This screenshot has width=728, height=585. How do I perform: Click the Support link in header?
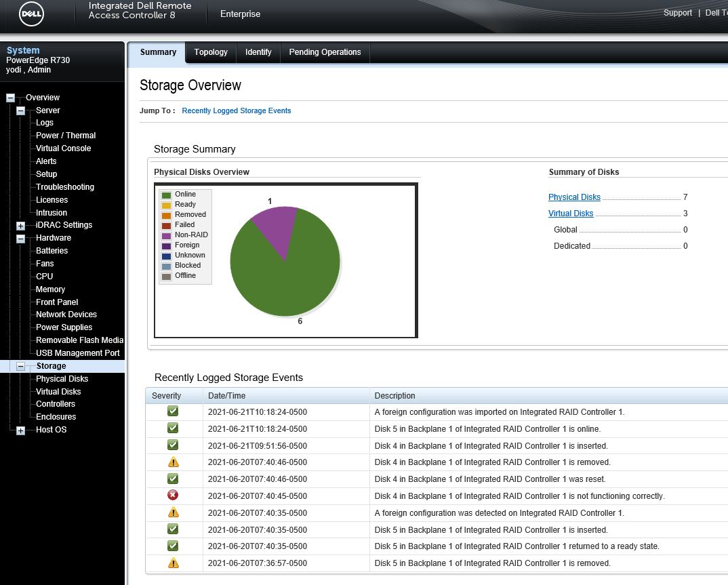pyautogui.click(x=677, y=13)
